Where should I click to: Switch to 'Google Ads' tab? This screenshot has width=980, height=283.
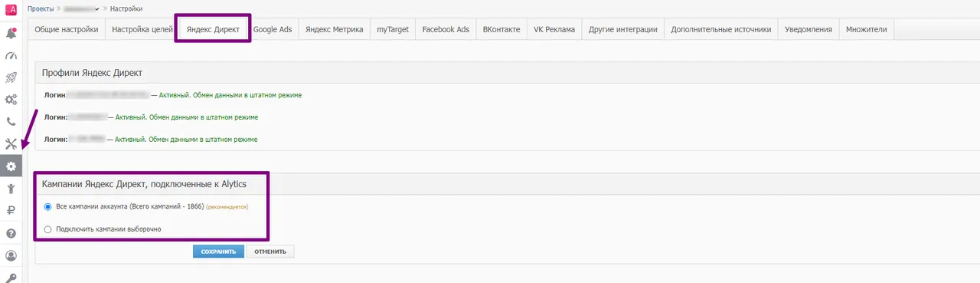click(x=273, y=29)
